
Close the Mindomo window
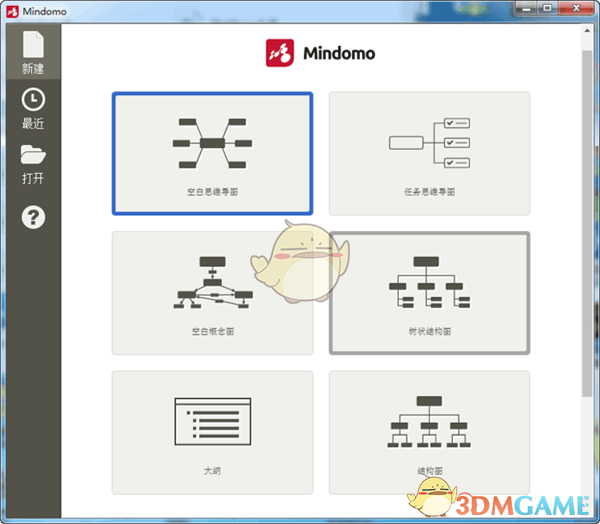pos(576,8)
